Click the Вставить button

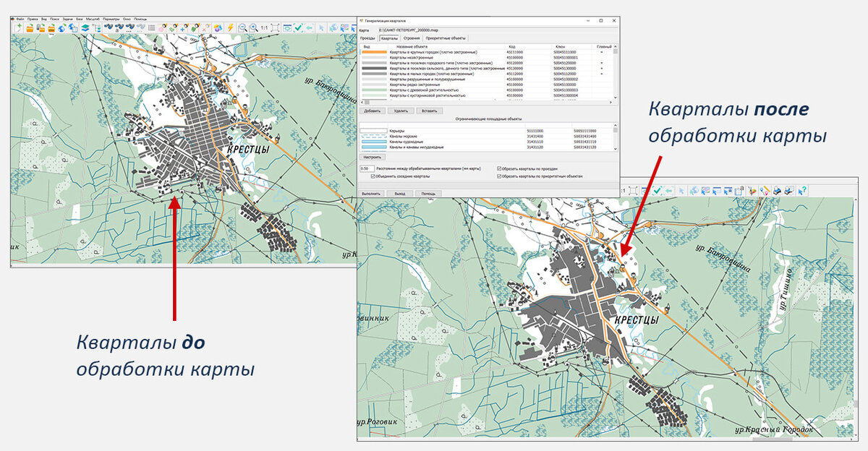(x=429, y=111)
